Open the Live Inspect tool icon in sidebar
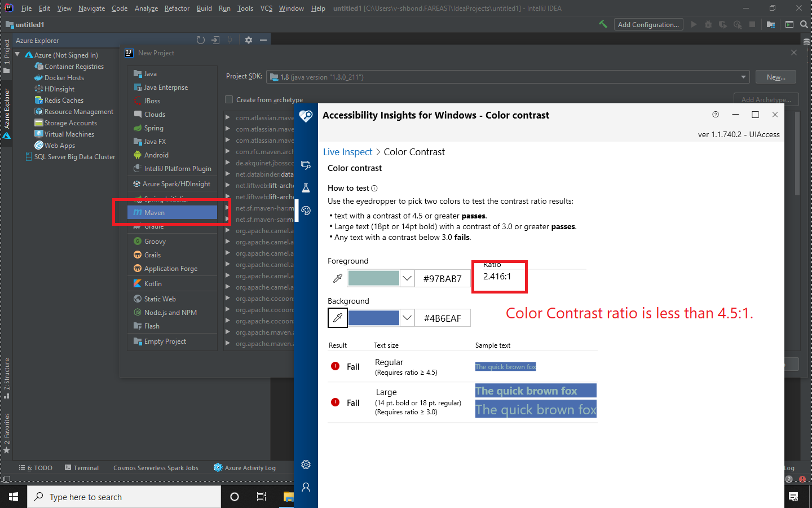This screenshot has height=508, width=812. point(306,165)
